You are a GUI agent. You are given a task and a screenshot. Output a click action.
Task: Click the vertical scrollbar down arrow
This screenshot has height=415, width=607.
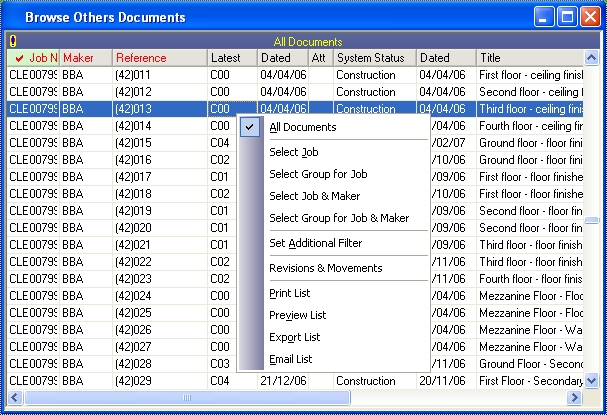point(591,381)
